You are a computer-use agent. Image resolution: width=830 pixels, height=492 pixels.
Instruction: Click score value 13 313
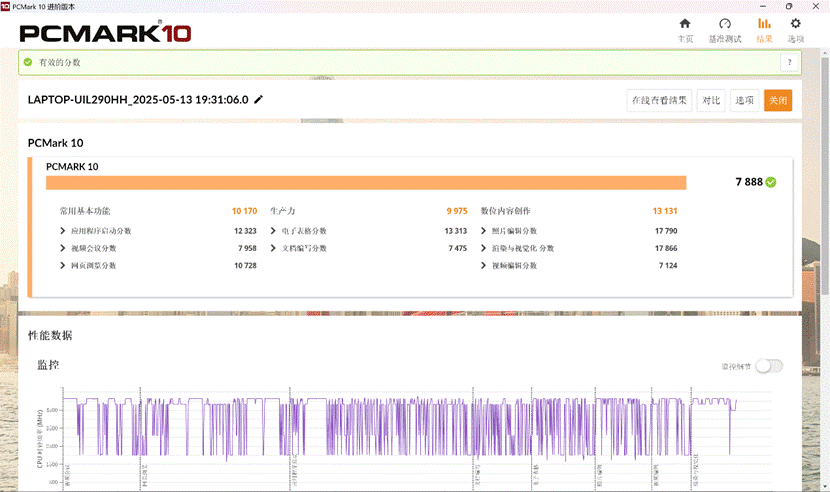coord(456,231)
